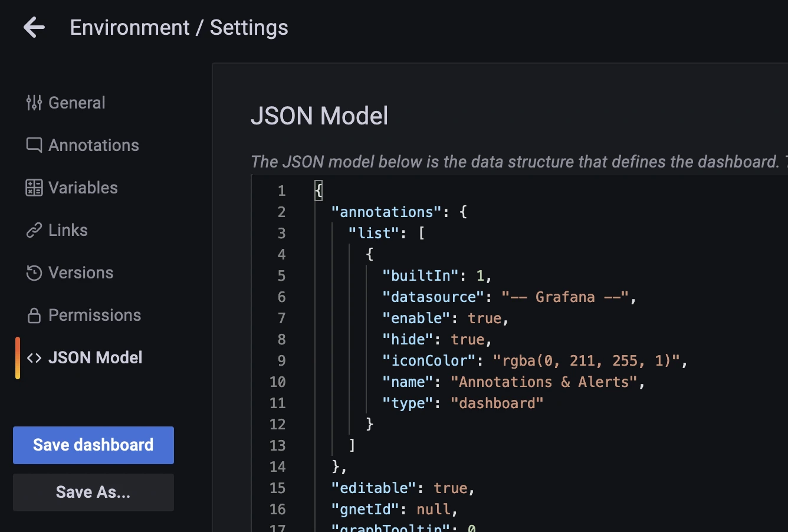Viewport: 788px width, 532px height.
Task: Select the Variables sidebar entry
Action: (x=82, y=187)
